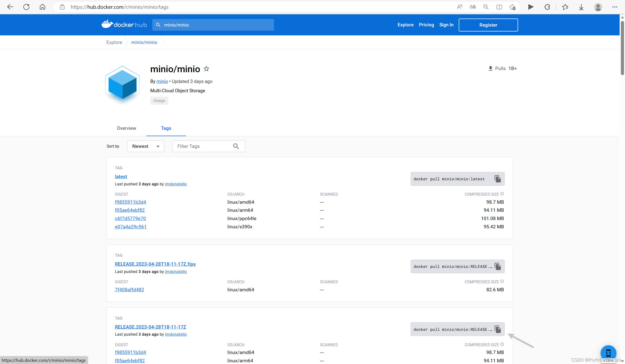The height and width of the screenshot is (364, 625).
Task: Click the f9855911b3d4 digest link
Action: point(130,202)
